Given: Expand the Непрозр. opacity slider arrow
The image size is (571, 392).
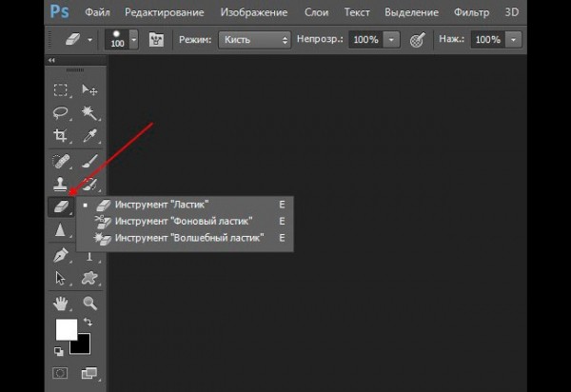Looking at the screenshot, I should tap(394, 41).
